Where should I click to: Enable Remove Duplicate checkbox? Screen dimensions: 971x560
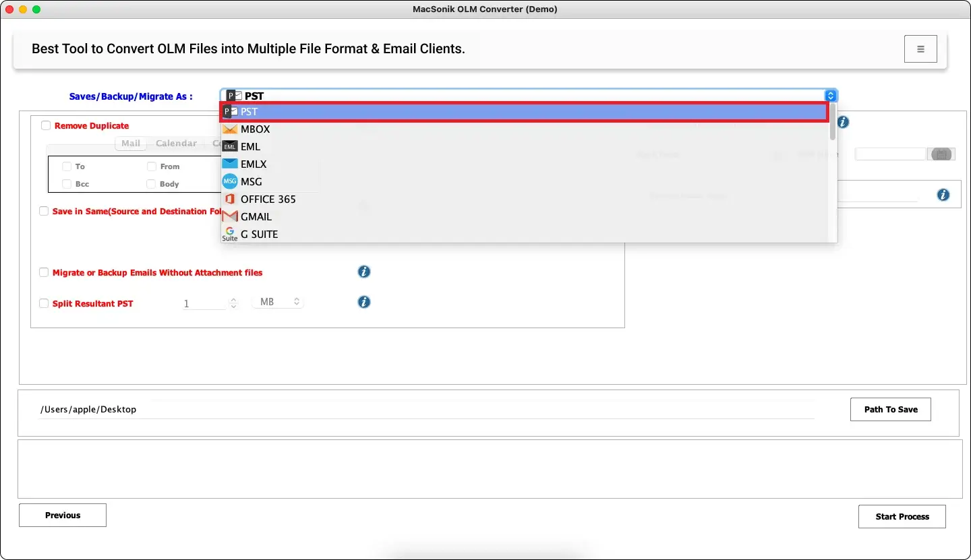click(46, 125)
